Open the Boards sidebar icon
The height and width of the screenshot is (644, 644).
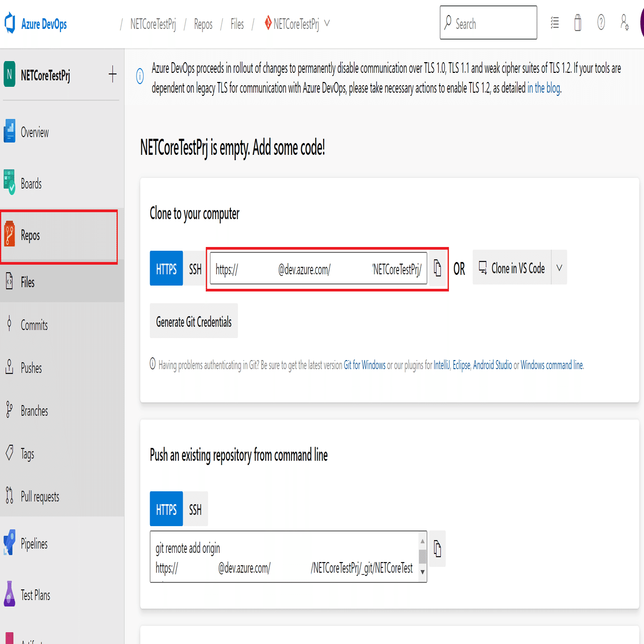click(x=10, y=183)
